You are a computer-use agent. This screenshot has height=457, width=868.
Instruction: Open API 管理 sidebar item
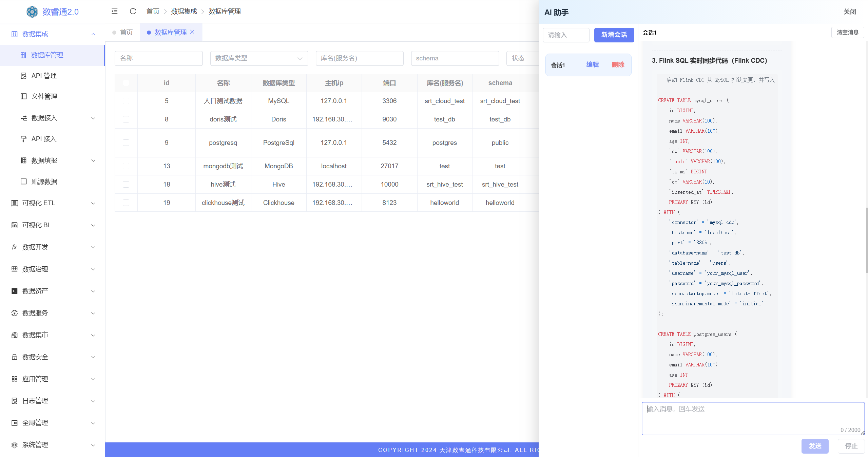(44, 76)
